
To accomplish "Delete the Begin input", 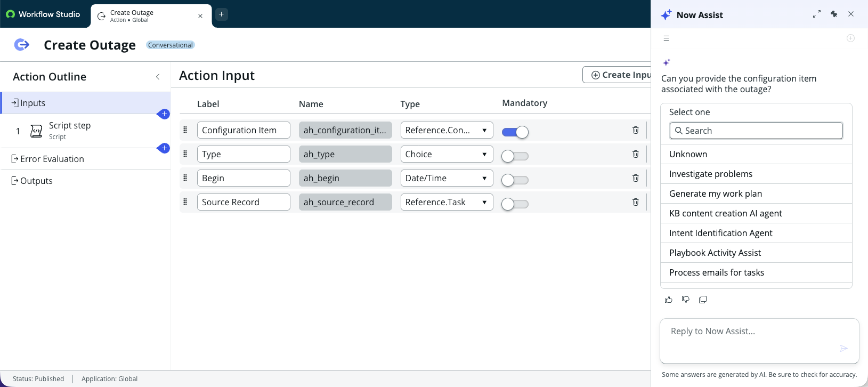I will [x=636, y=178].
